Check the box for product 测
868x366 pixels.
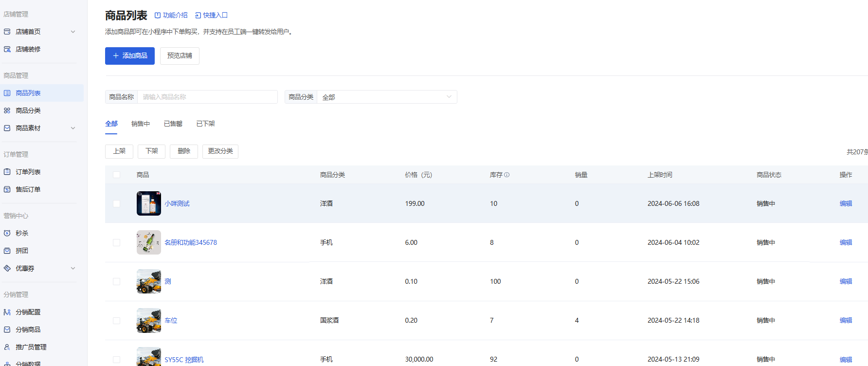point(117,281)
